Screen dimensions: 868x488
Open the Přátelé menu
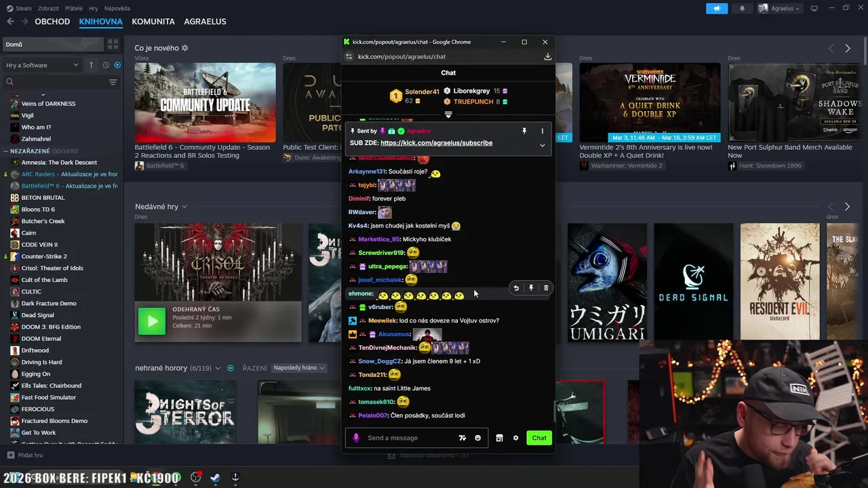coord(74,8)
